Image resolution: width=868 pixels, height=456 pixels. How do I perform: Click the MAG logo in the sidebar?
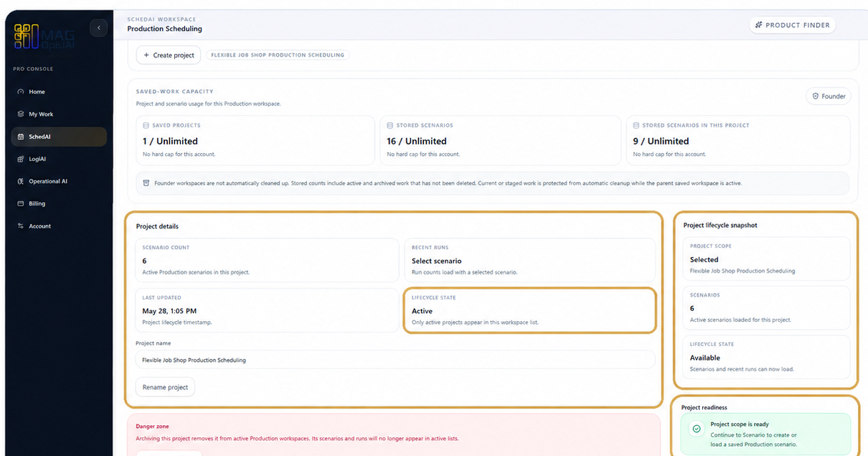pos(44,35)
